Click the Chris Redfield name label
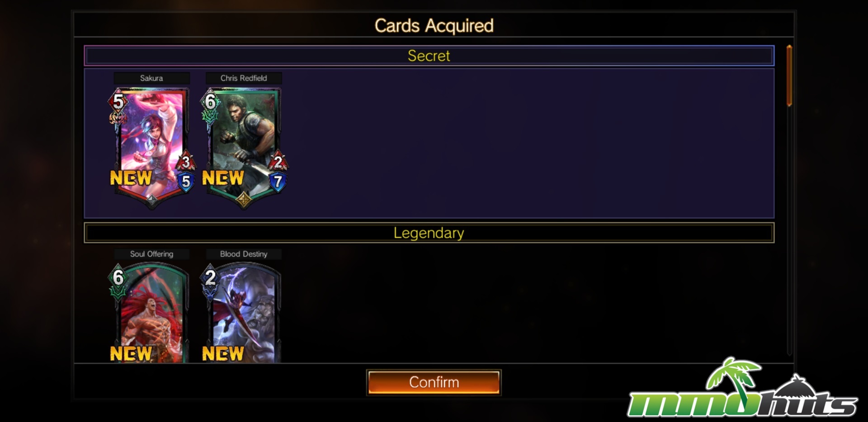The image size is (868, 422). [x=244, y=78]
